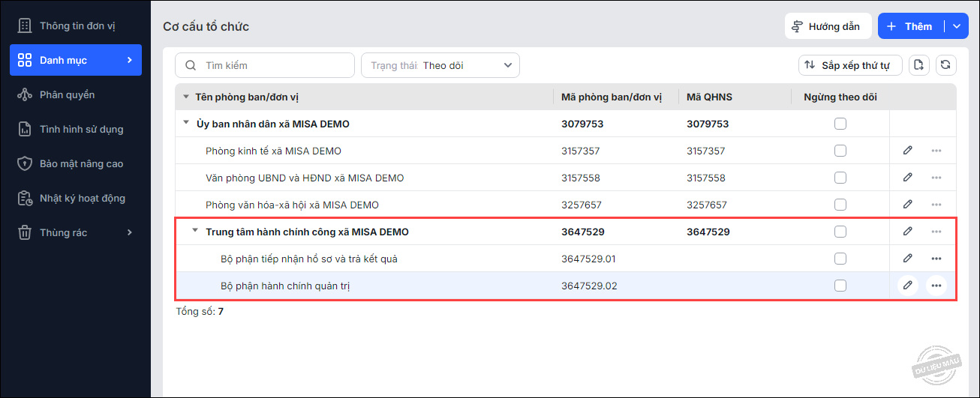Viewport: 980px width, 398px height.
Task: Tick Ngừng theo dõi for Phòng văn hóa-xã hội
Action: pyautogui.click(x=840, y=205)
